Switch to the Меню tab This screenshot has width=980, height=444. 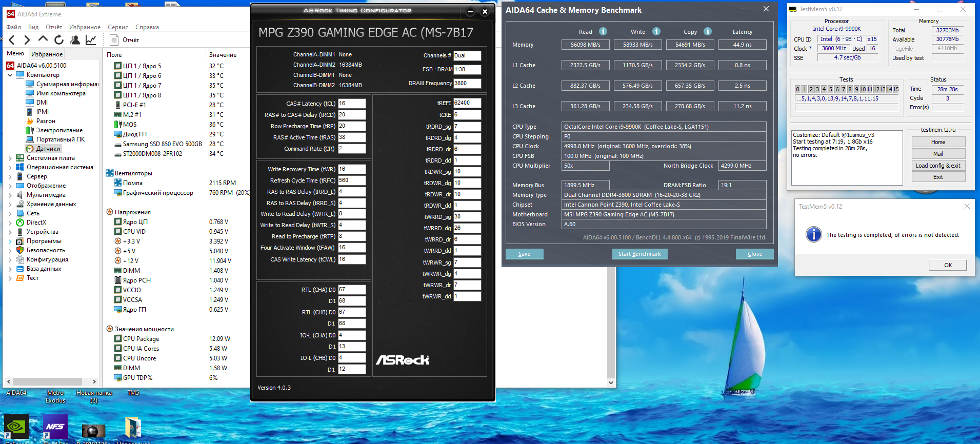click(15, 53)
